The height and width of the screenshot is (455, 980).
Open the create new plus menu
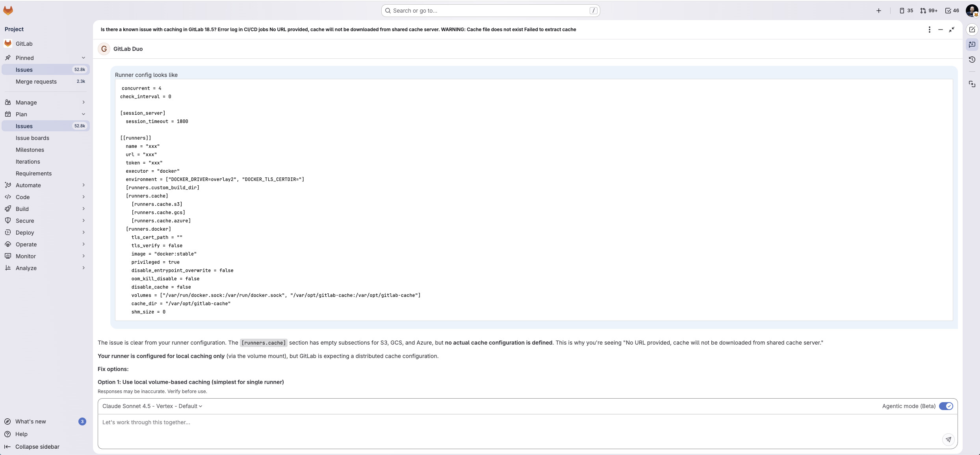[878, 11]
